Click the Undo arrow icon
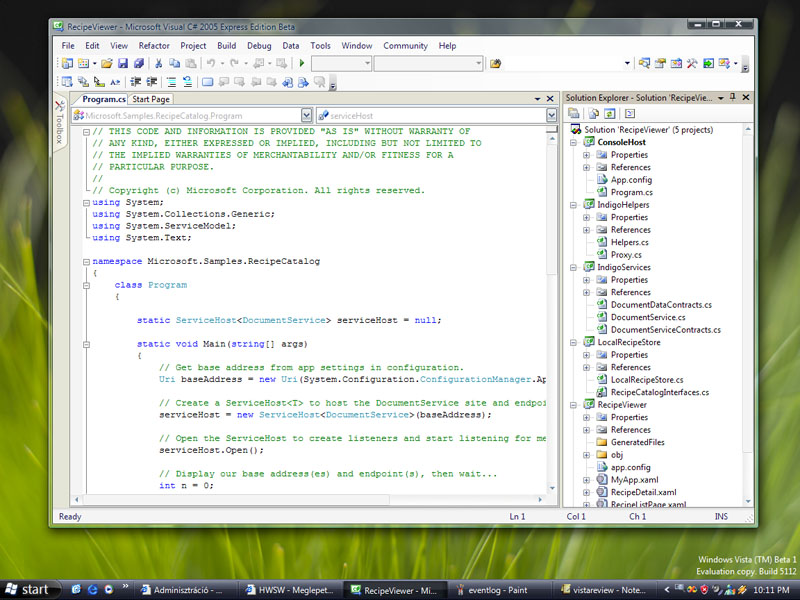 [x=210, y=63]
